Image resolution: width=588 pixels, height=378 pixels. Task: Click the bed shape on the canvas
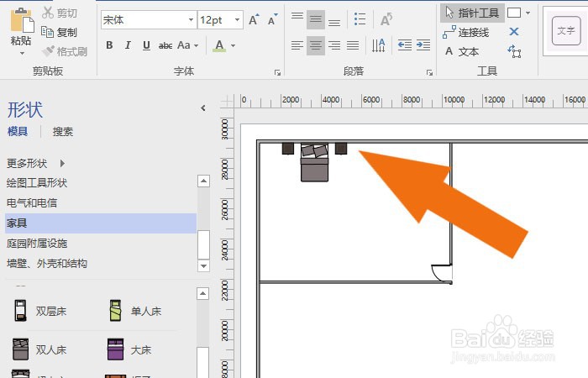[x=315, y=162]
